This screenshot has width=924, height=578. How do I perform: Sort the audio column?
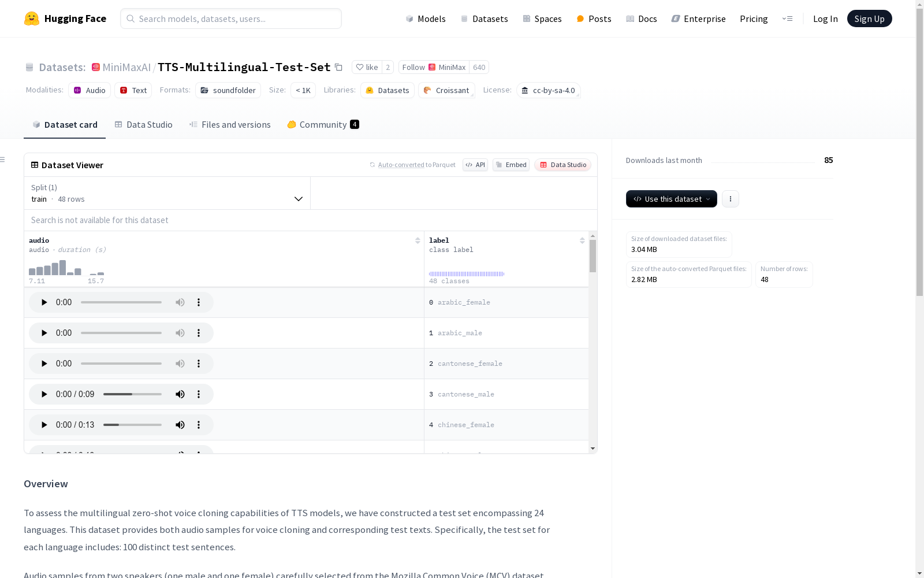point(418,240)
